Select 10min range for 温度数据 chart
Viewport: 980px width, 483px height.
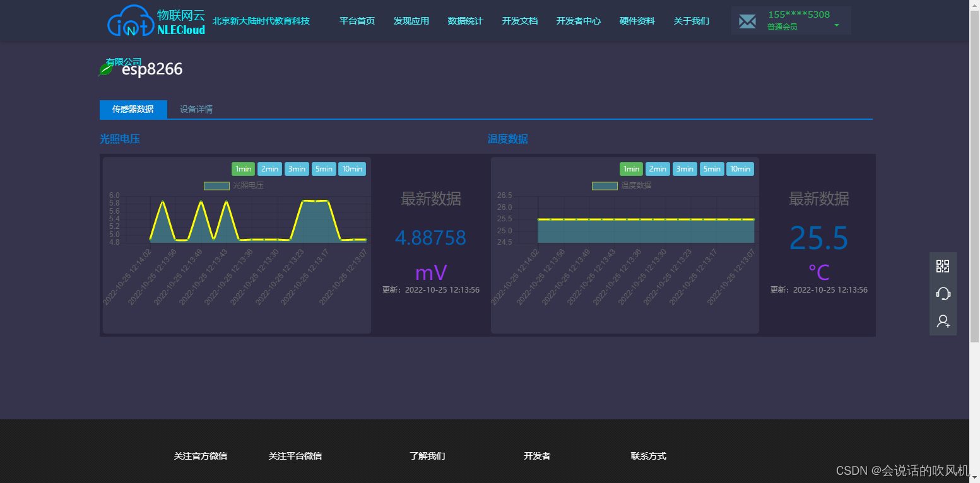click(x=740, y=169)
